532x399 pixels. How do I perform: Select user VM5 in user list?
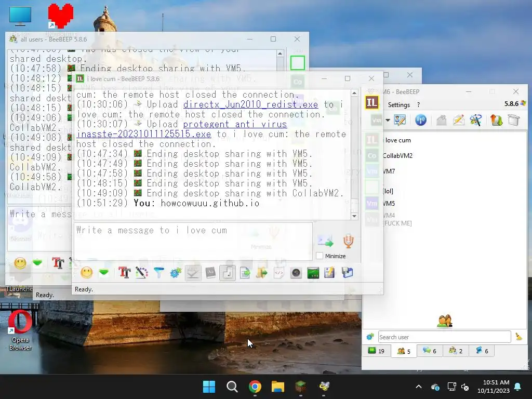pyautogui.click(x=445, y=204)
